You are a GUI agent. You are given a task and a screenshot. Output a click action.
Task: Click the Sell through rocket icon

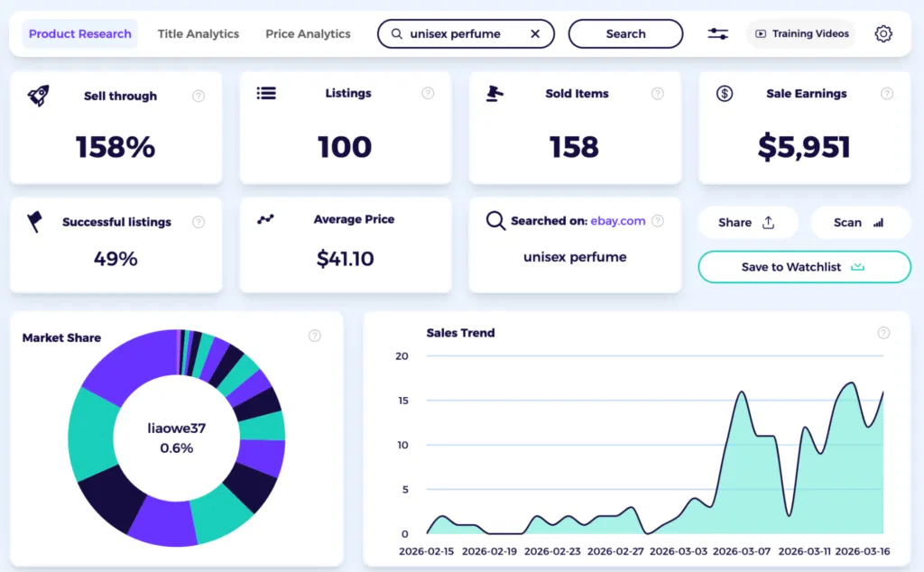pos(37,93)
